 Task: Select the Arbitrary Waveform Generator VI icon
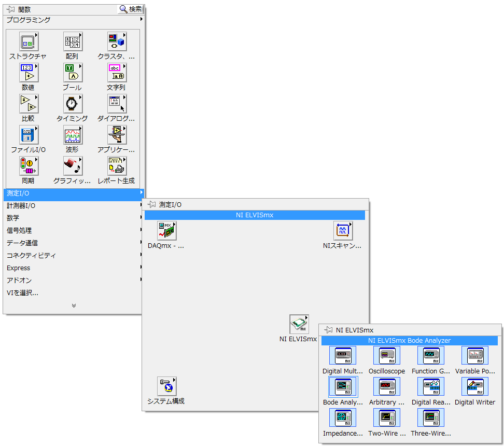[387, 387]
